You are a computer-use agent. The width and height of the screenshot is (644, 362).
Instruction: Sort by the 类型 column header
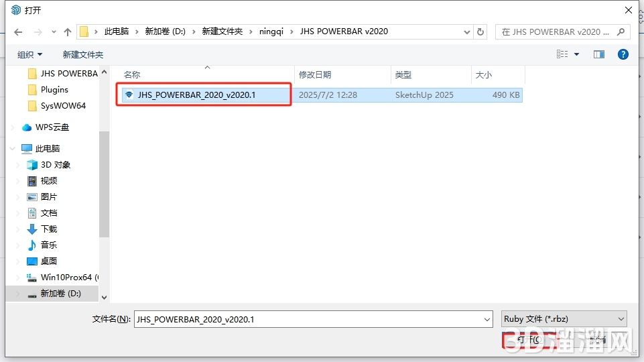(x=403, y=75)
